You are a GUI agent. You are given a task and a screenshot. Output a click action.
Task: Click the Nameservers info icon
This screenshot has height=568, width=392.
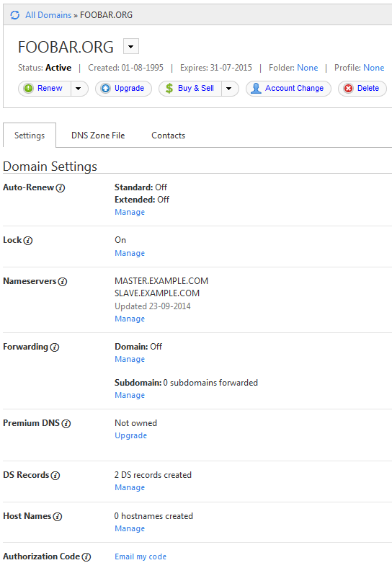pos(63,281)
